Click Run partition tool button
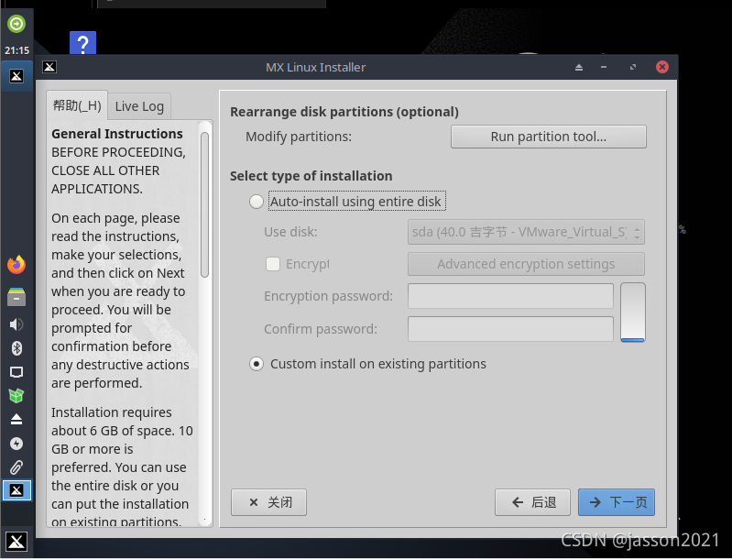Image resolution: width=732 pixels, height=560 pixels. 549,137
